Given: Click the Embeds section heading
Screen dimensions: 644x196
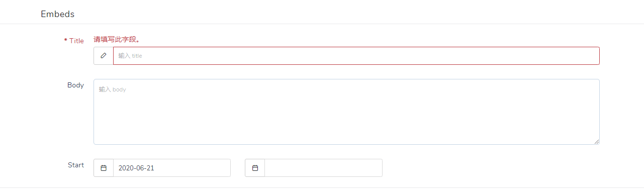Looking at the screenshot, I should 57,14.
